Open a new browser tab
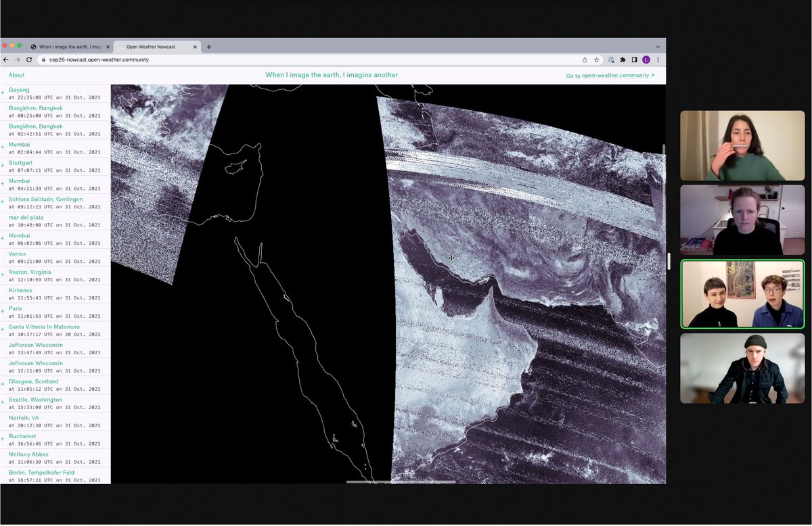812x526 pixels. pyautogui.click(x=209, y=47)
